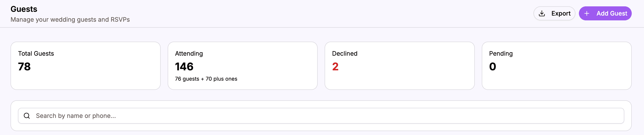Image resolution: width=644 pixels, height=135 pixels.
Task: Click the magnifying glass search icon
Action: [x=27, y=116]
